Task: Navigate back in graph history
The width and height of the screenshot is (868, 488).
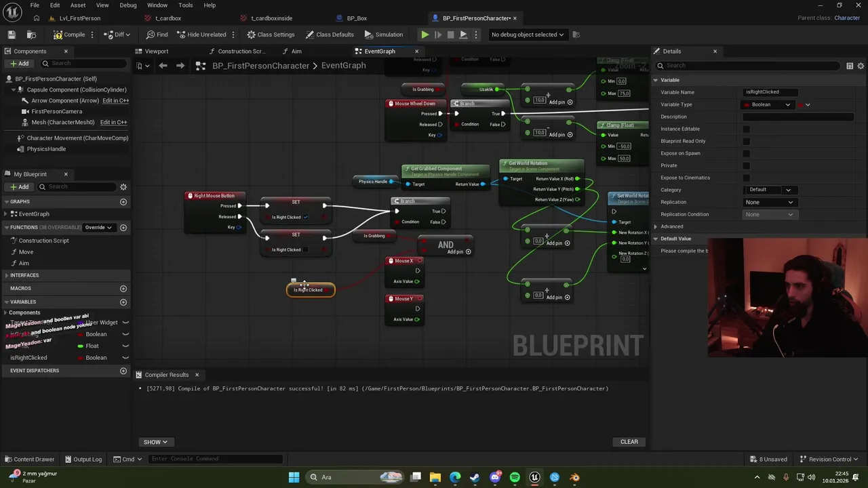Action: 163,66
